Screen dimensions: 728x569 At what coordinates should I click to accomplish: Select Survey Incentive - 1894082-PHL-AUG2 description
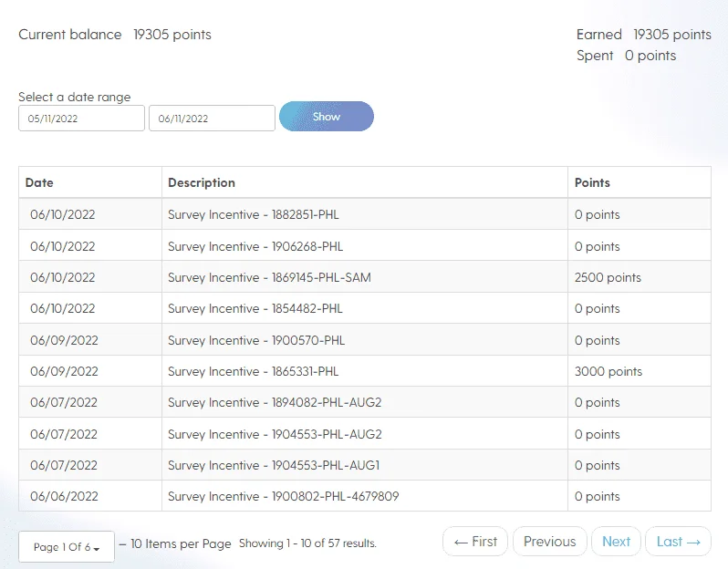(x=275, y=402)
